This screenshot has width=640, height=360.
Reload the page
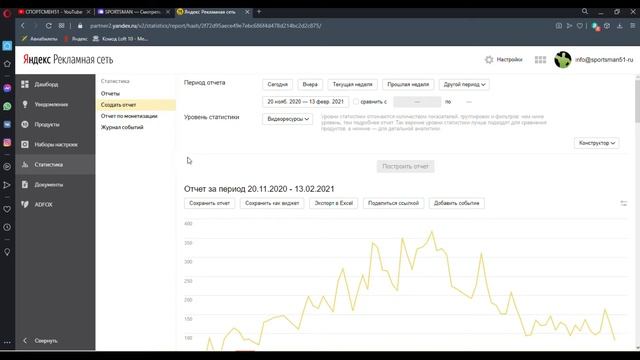point(49,26)
